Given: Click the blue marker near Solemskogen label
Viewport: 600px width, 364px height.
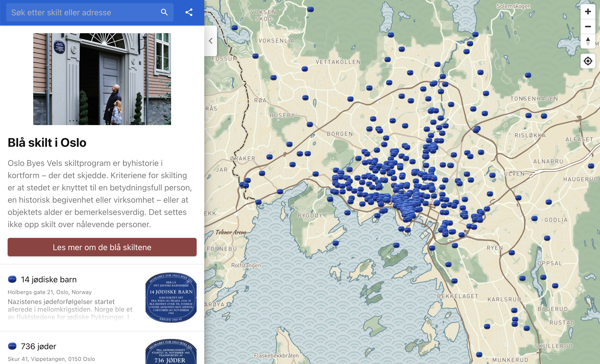Looking at the screenshot, I should (x=475, y=34).
